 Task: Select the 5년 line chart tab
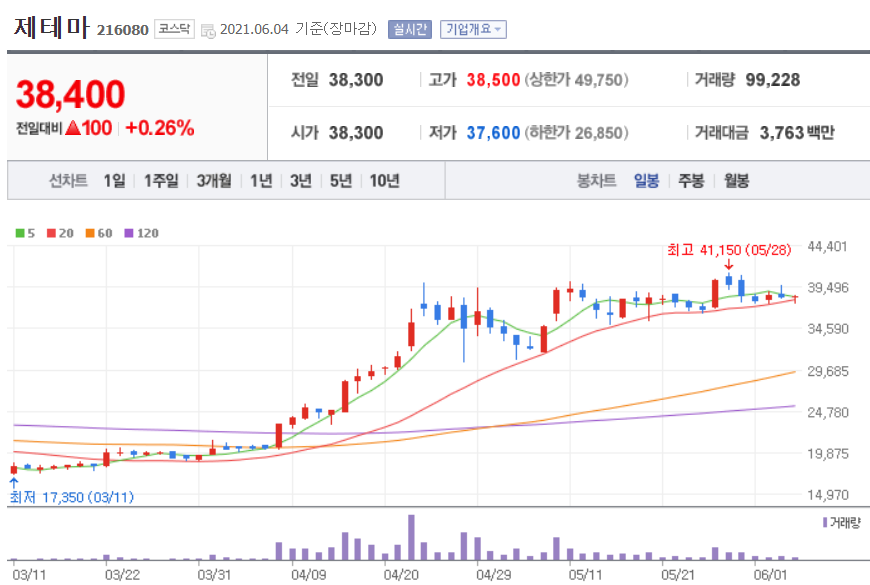click(341, 180)
